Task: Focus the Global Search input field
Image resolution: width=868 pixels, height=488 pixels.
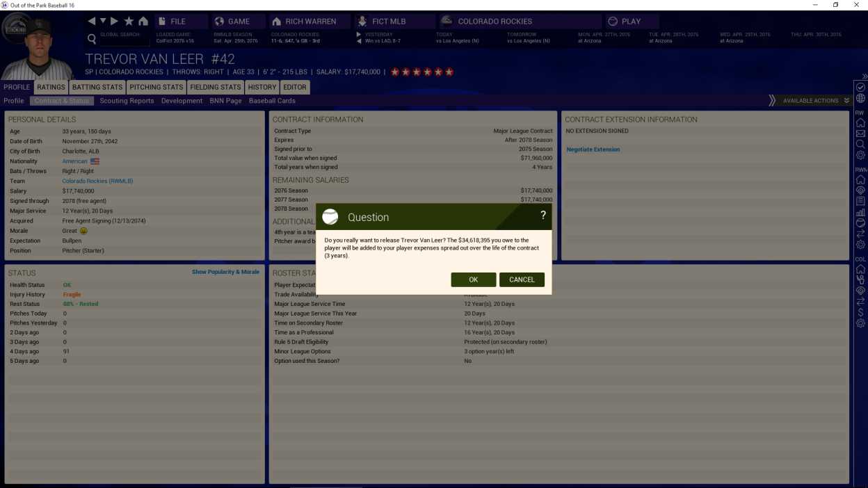Action: point(125,42)
